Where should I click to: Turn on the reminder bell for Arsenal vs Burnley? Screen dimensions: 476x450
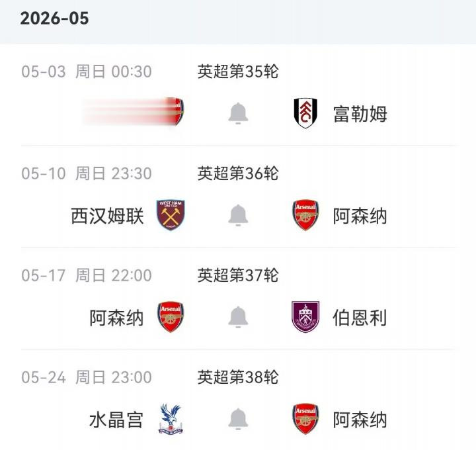238,318
